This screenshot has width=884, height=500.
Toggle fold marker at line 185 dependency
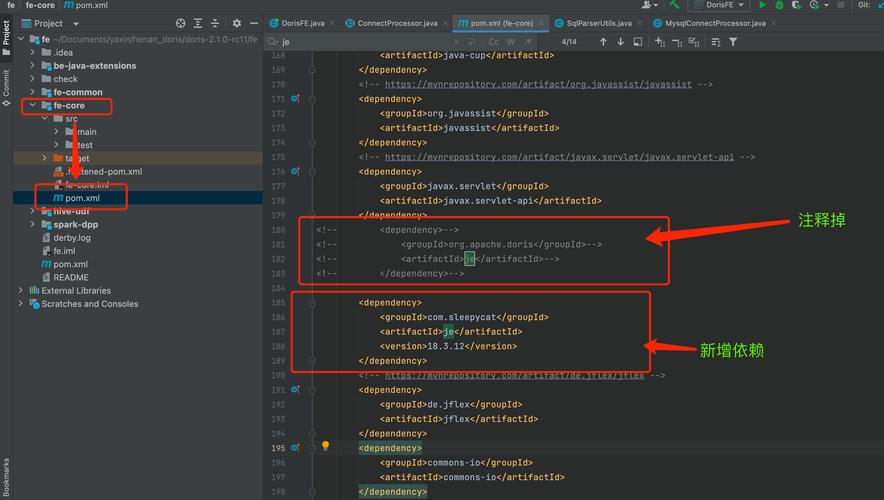click(312, 302)
